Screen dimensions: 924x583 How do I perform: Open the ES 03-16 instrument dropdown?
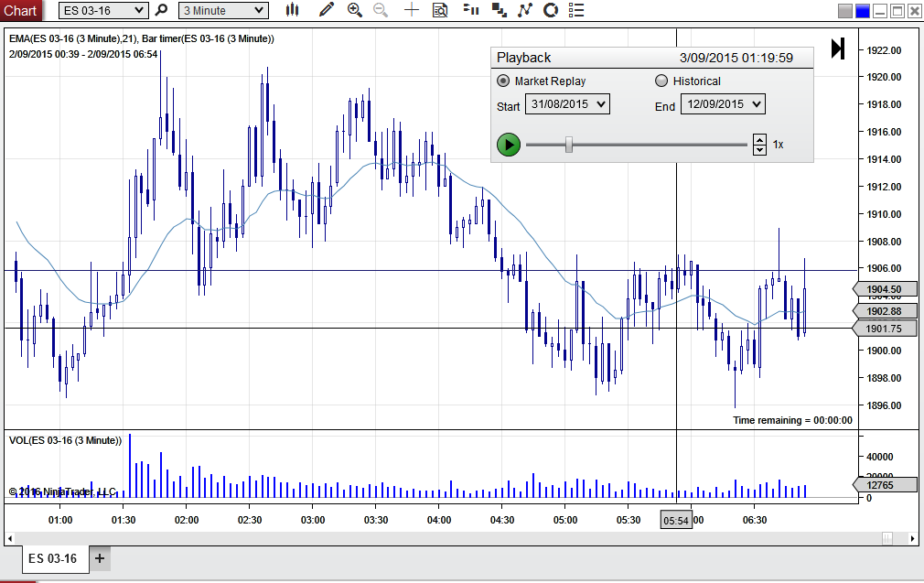coord(103,11)
